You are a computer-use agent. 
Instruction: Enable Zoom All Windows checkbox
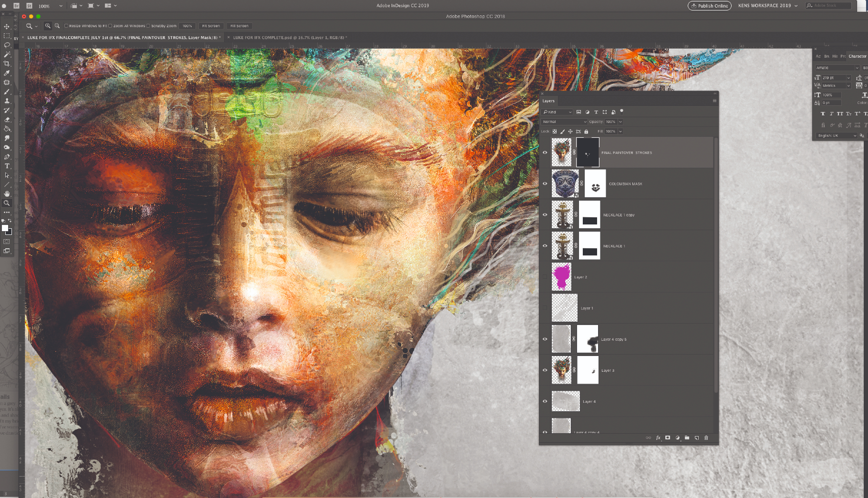[110, 26]
